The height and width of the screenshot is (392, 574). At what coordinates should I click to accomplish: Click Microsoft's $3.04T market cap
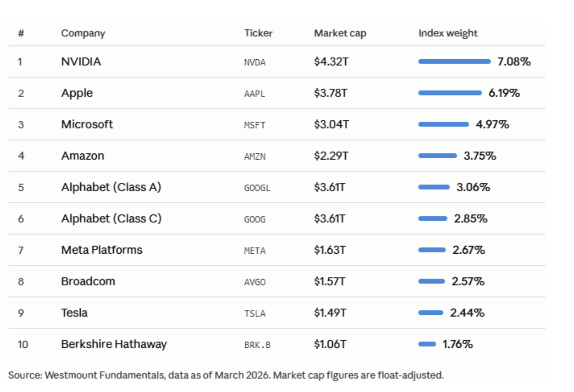pos(331,124)
